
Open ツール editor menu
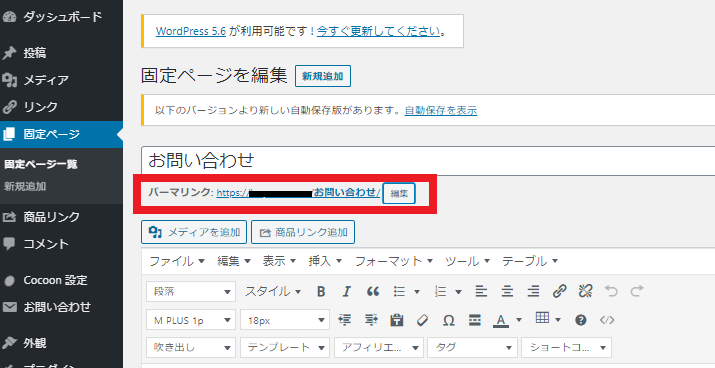(467, 261)
